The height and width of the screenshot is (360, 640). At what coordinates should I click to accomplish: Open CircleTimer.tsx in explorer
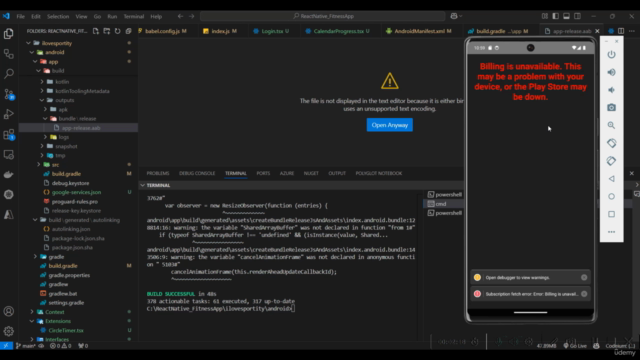(65, 330)
